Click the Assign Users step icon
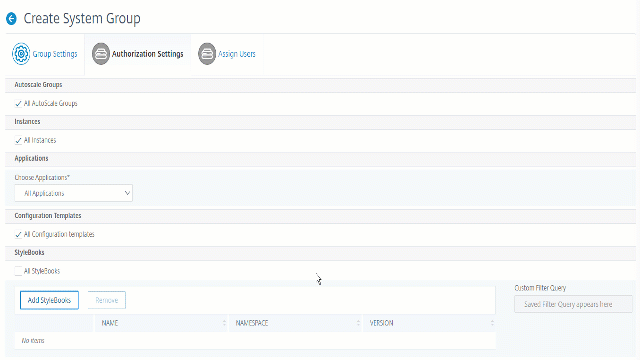This screenshot has height=360, width=640. point(207,54)
